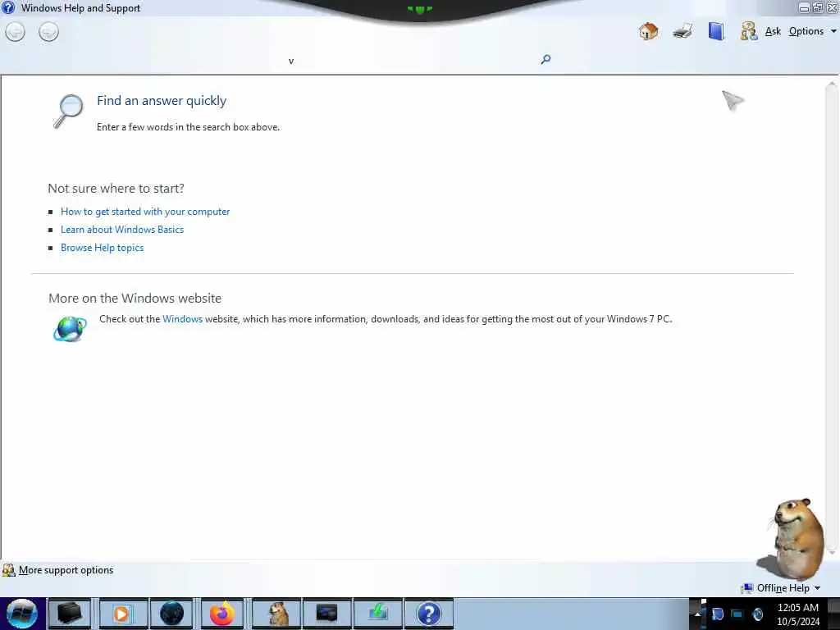Open Learn about Windows Basics link
Screen dimensions: 840x630
122,230
